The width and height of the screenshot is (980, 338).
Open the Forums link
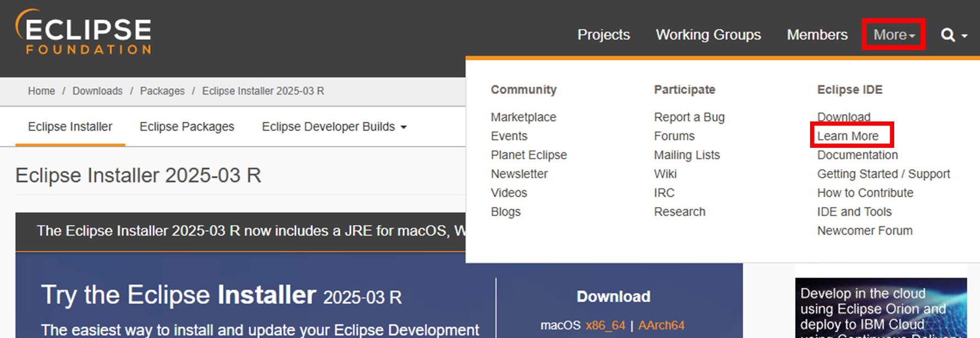(x=674, y=136)
